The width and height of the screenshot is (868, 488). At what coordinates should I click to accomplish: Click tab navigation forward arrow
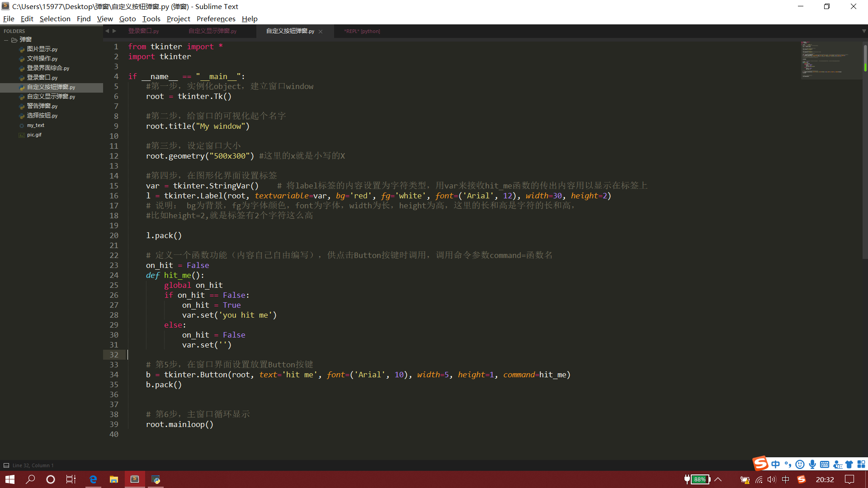(114, 31)
